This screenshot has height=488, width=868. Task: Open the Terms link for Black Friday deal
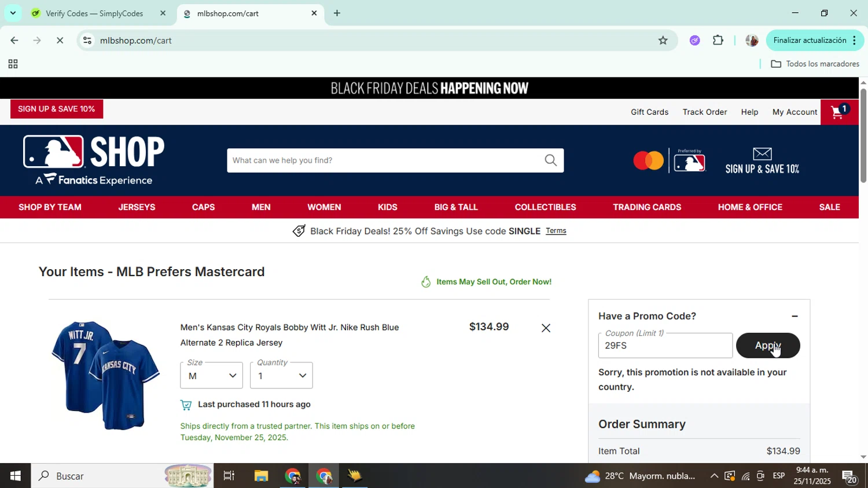click(x=556, y=231)
